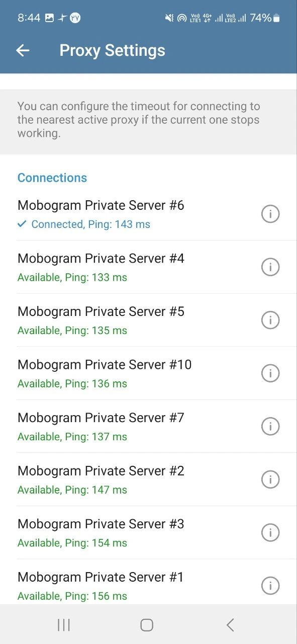Image resolution: width=297 pixels, height=644 pixels.
Task: Open info for Mobogram Private Server #10
Action: (x=270, y=373)
